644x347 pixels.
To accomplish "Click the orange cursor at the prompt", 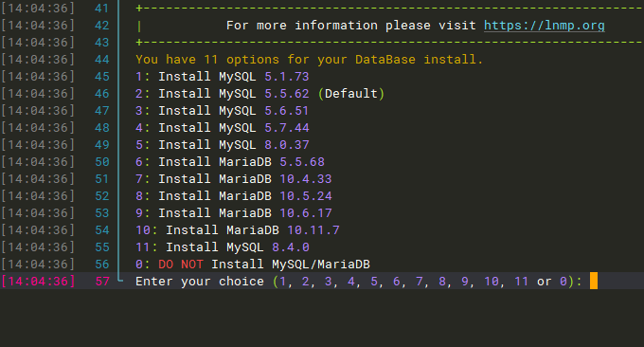I will pos(594,282).
